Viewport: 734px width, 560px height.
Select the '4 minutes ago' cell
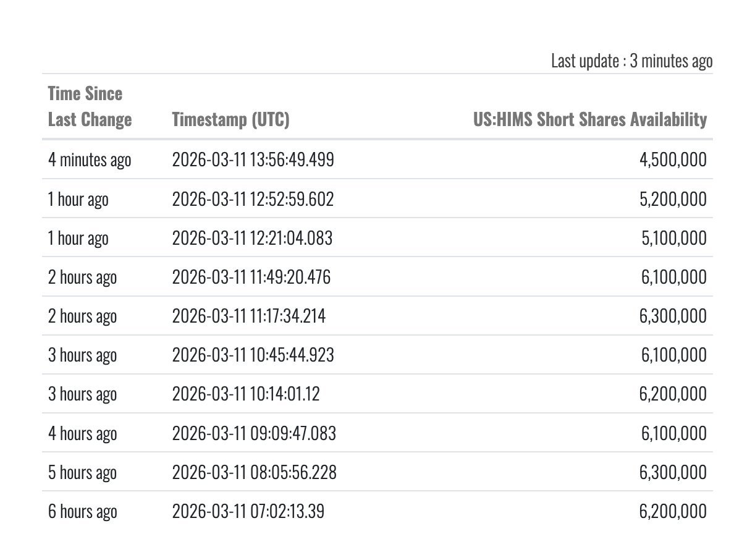click(x=90, y=160)
